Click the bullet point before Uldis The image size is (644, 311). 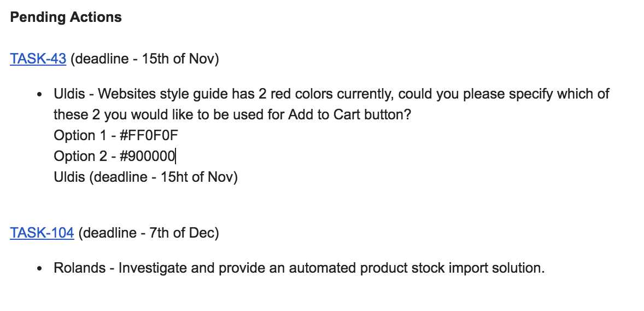click(x=39, y=95)
